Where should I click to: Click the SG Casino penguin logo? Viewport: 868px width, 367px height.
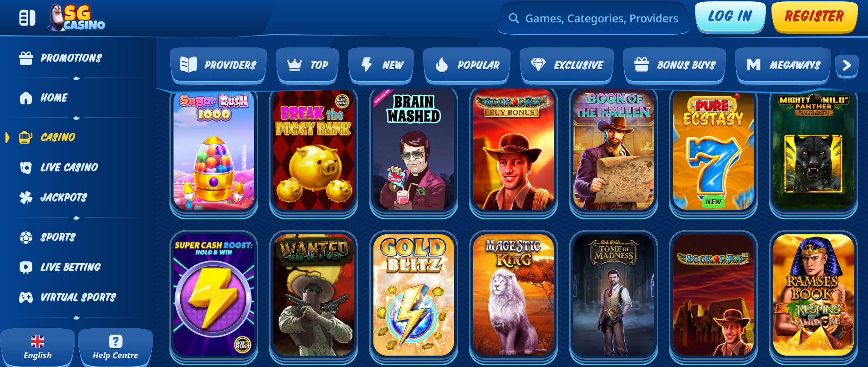click(77, 18)
